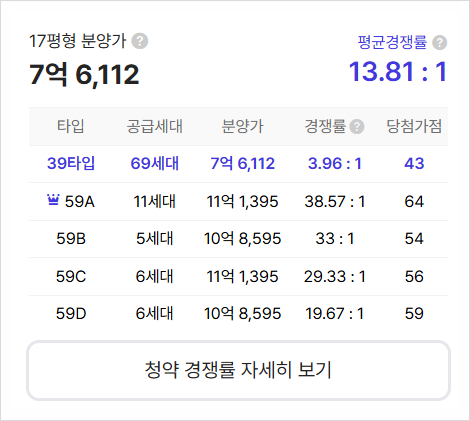Click help icon beside 평균경쟁률

click(439, 43)
